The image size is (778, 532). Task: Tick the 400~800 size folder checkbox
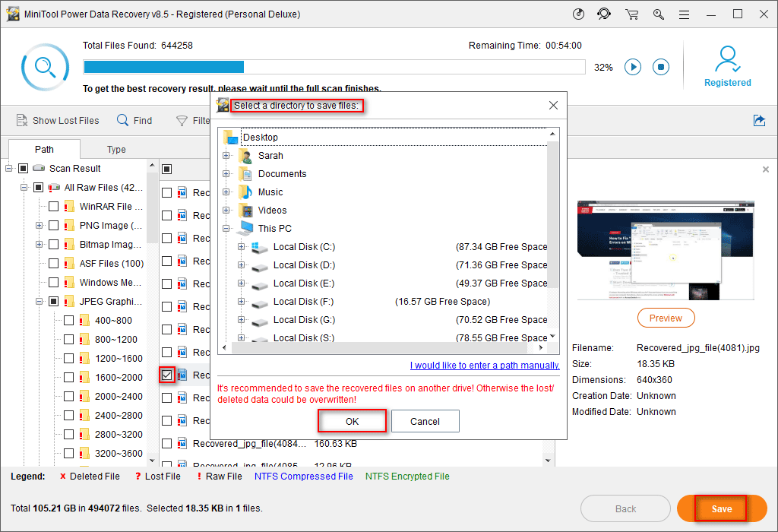click(x=68, y=320)
